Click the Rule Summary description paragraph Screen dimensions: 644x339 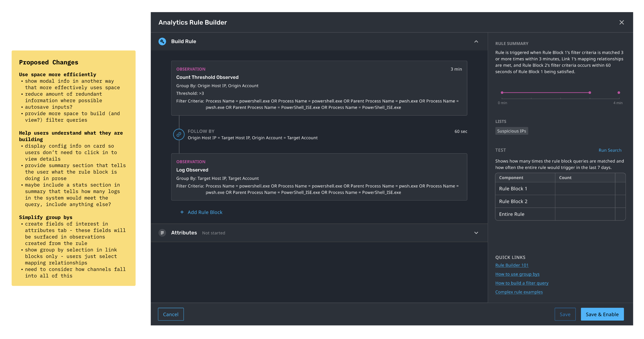click(559, 62)
